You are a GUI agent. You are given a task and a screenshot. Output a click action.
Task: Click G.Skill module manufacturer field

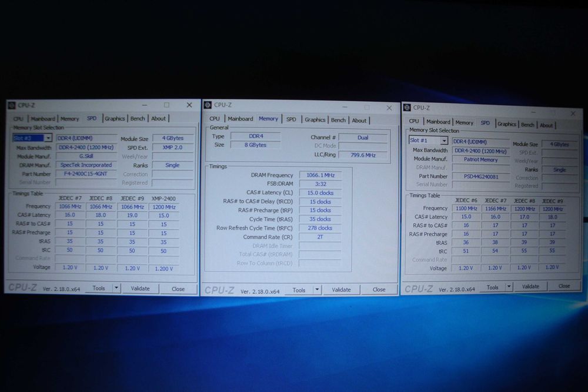pos(86,156)
